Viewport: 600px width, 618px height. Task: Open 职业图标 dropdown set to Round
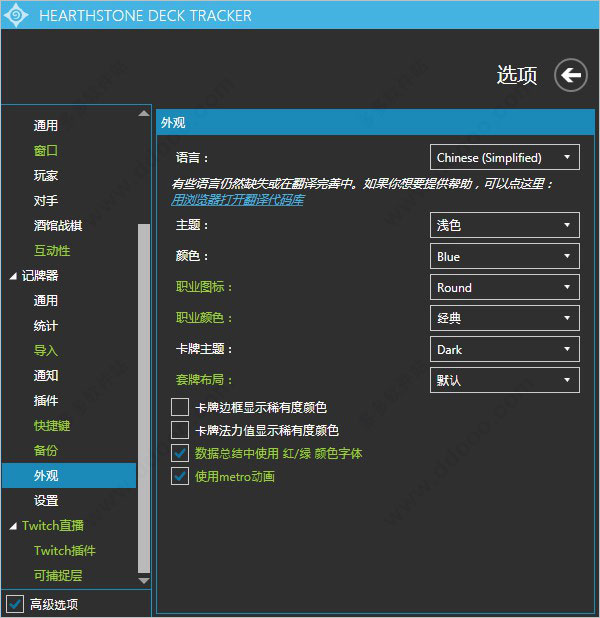(x=504, y=287)
